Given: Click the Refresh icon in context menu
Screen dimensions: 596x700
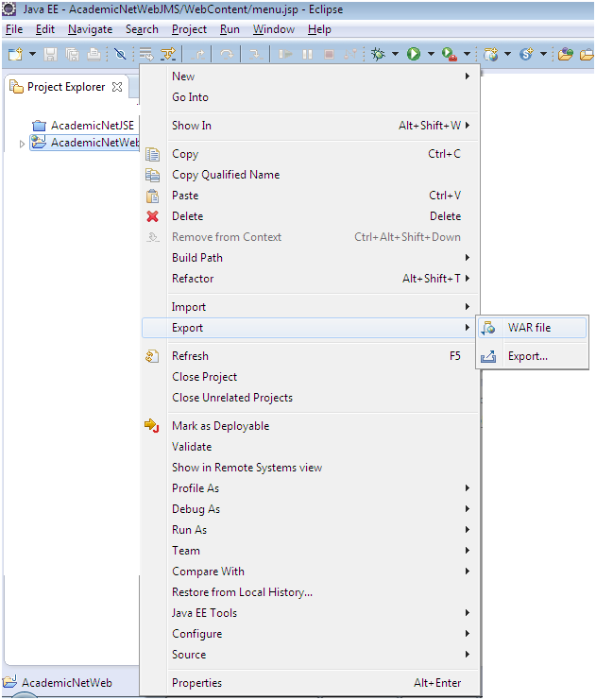Looking at the screenshot, I should click(x=152, y=356).
